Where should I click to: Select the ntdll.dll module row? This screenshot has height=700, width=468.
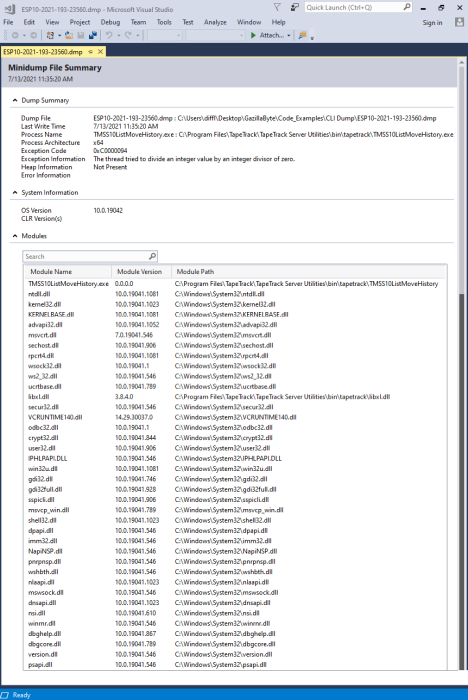(235, 294)
